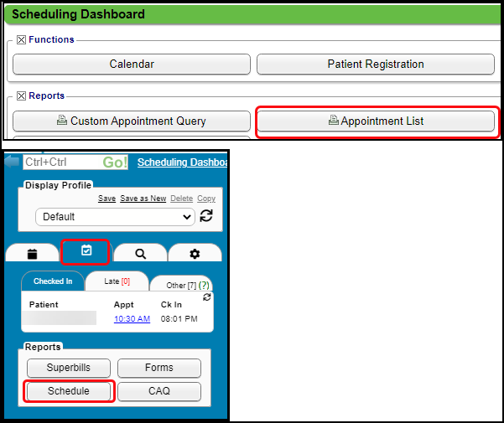Screen dimensions: 504x423
Task: Switch to the Other tab
Action: pos(181,285)
